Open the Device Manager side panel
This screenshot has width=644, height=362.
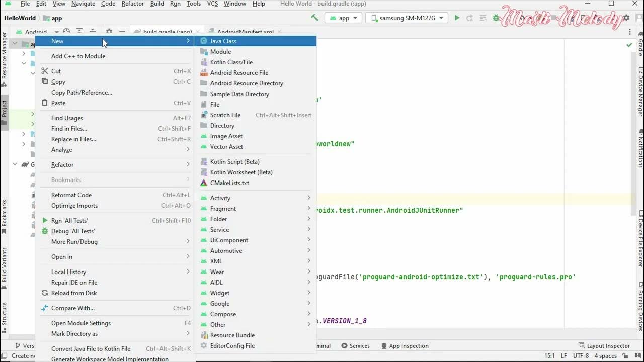tap(640, 92)
